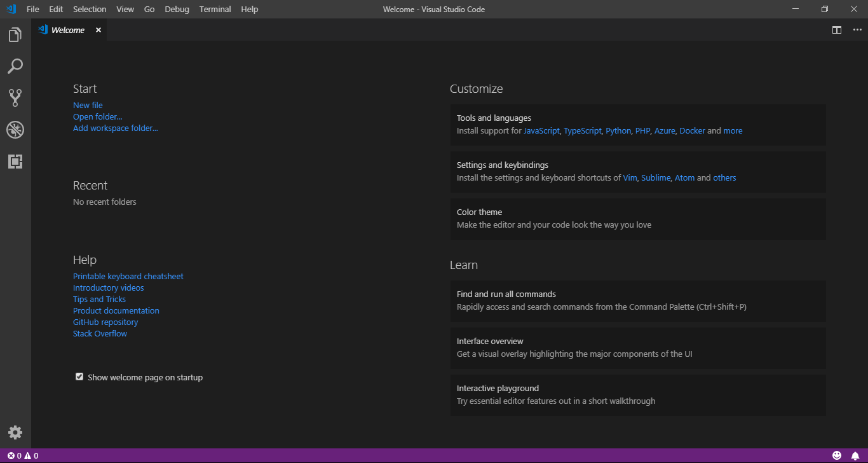Open the editor More Actions ellipsis menu
The image size is (868, 463).
coord(857,30)
